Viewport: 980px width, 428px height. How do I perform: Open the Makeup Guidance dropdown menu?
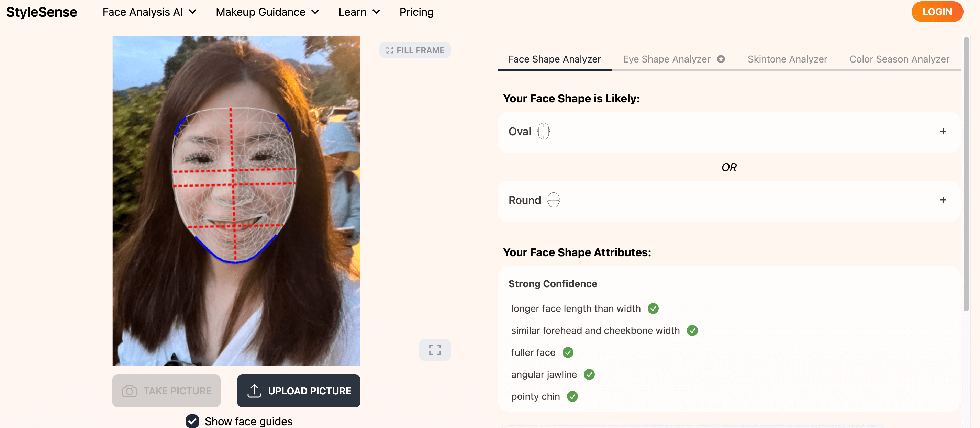[267, 12]
